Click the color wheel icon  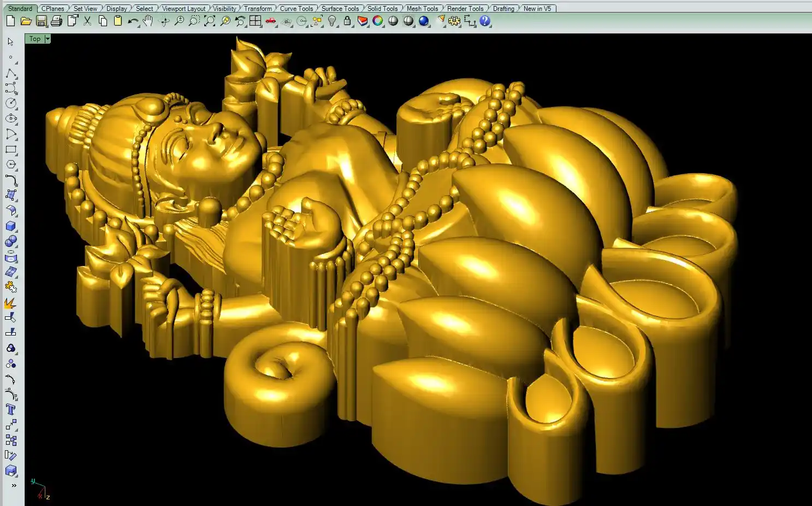pos(377,21)
